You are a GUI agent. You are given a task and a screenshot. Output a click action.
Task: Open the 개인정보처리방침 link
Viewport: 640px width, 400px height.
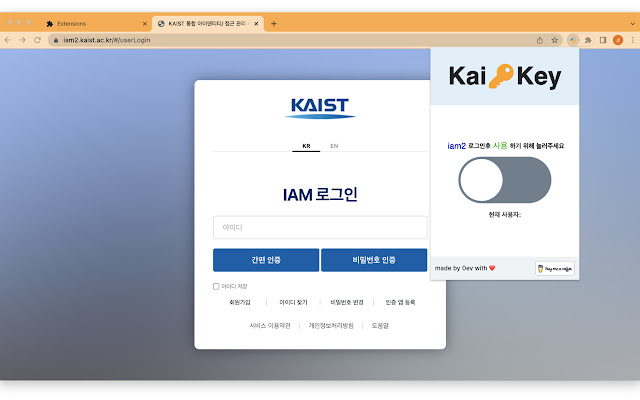tap(331, 325)
